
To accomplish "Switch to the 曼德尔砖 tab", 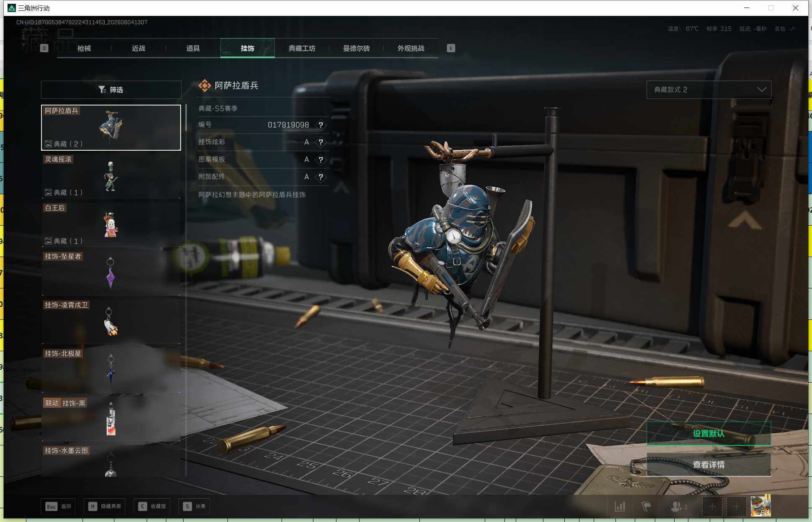I will 357,48.
